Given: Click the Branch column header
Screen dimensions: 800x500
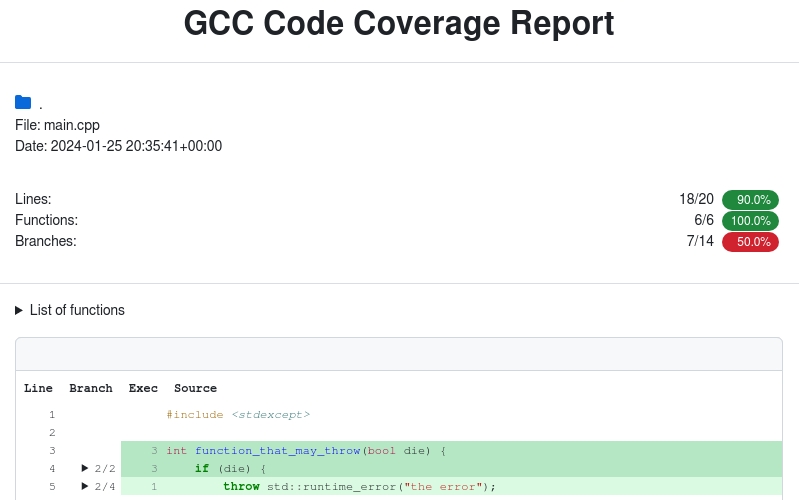Looking at the screenshot, I should (x=91, y=388).
